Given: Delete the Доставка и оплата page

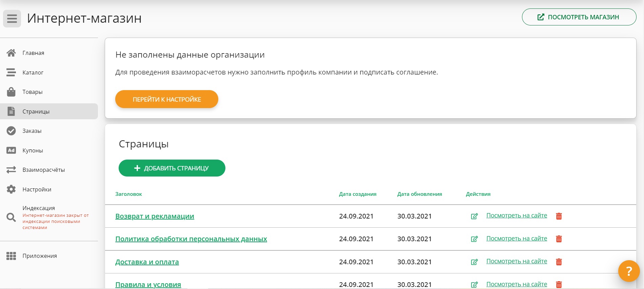Looking at the screenshot, I should [559, 262].
